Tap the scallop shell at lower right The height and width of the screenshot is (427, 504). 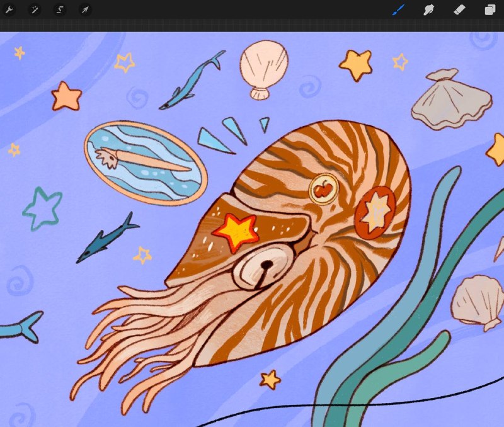pyautogui.click(x=478, y=303)
